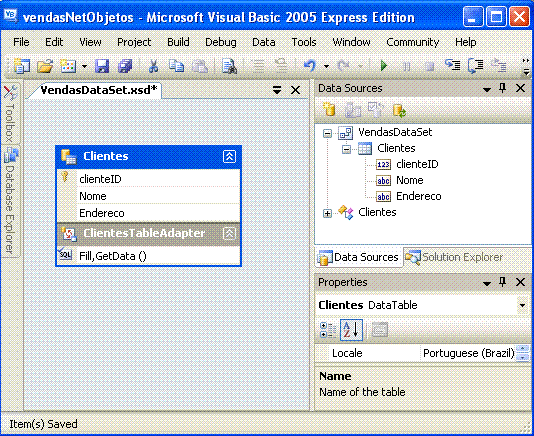Open the File menu
This screenshot has height=436, width=534.
[21, 42]
